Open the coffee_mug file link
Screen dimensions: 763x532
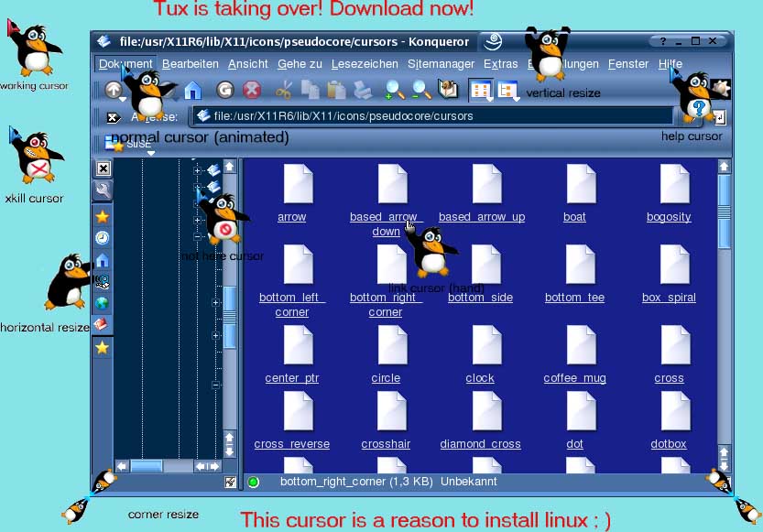point(574,378)
